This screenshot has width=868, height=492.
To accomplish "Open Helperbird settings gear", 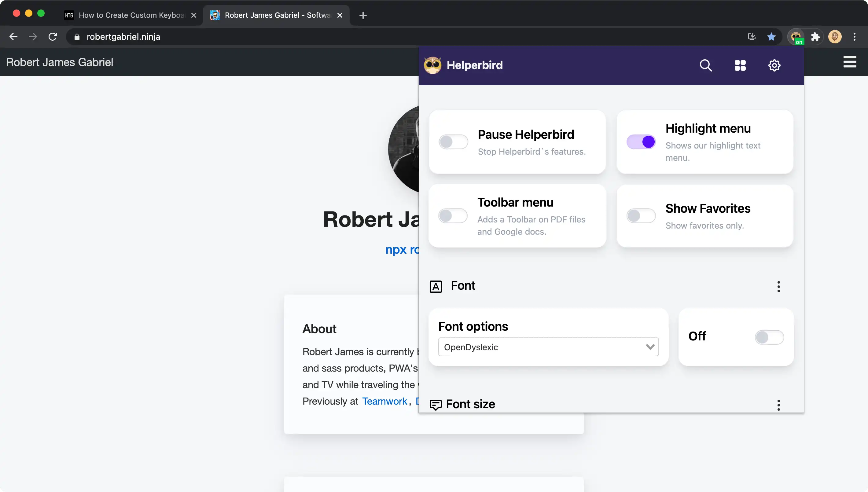I will tap(774, 65).
